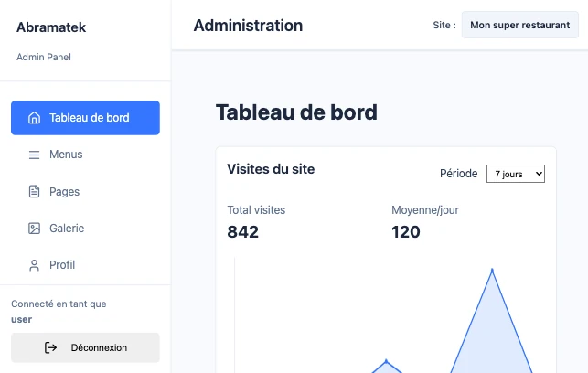Open the Profil label in sidebar
Viewport: 588px width, 373px height.
[62, 265]
